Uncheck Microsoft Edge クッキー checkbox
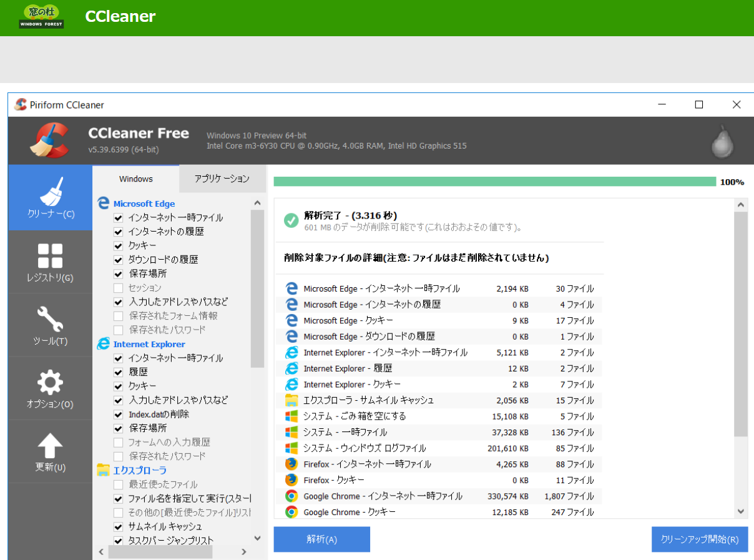 pos(118,245)
